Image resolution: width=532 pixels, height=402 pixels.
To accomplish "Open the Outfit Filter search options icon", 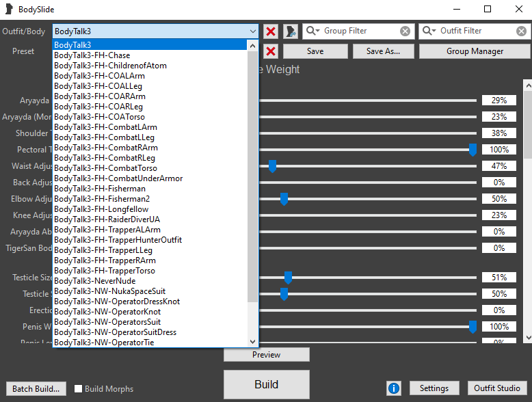I will click(x=429, y=31).
